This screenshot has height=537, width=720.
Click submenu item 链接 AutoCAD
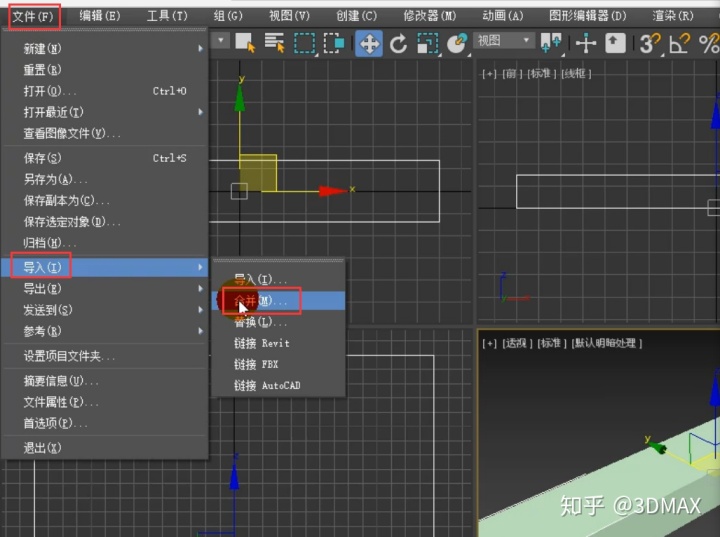278,385
